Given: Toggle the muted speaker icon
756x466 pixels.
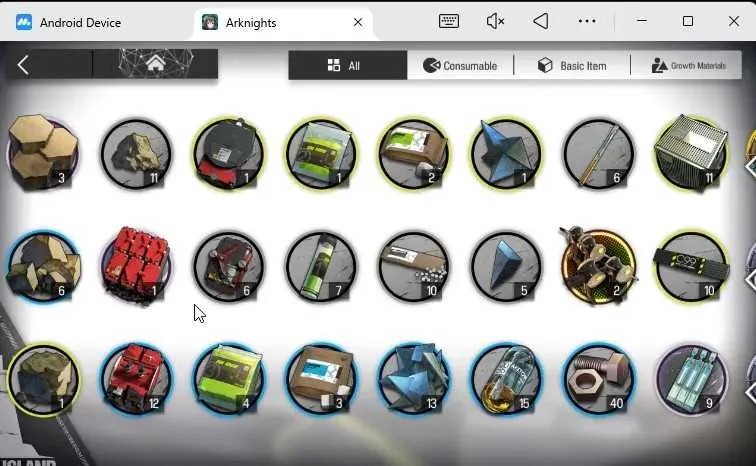Looking at the screenshot, I should 495,21.
